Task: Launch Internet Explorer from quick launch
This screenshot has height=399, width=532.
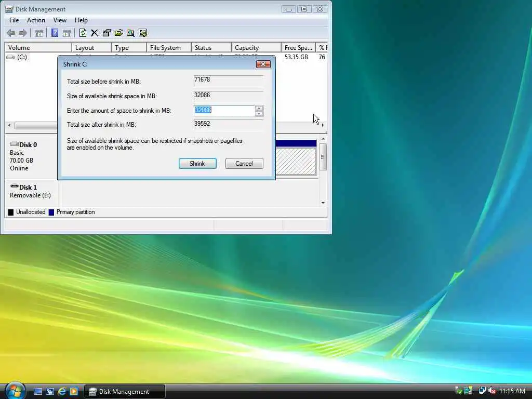Action: (62, 392)
